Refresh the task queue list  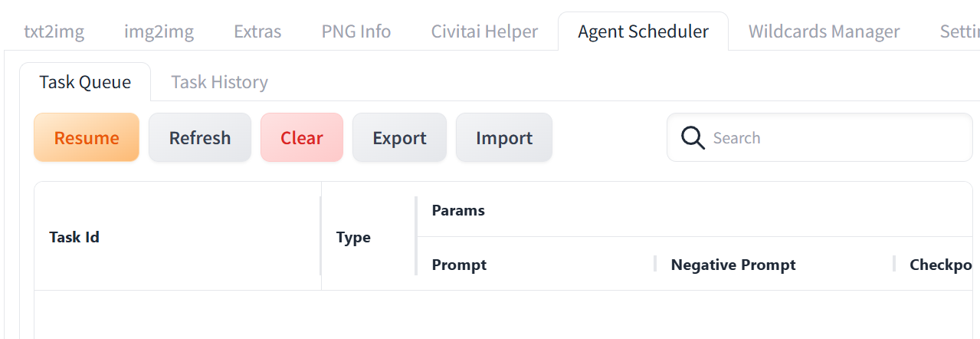pyautogui.click(x=200, y=138)
